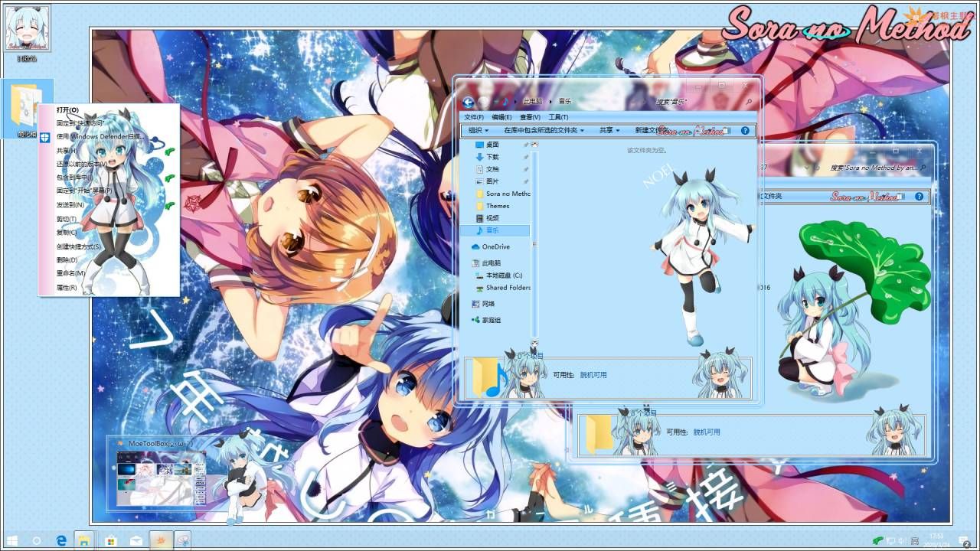The image size is (980, 551).
Task: Open the 查看(V) menu
Action: (x=530, y=117)
